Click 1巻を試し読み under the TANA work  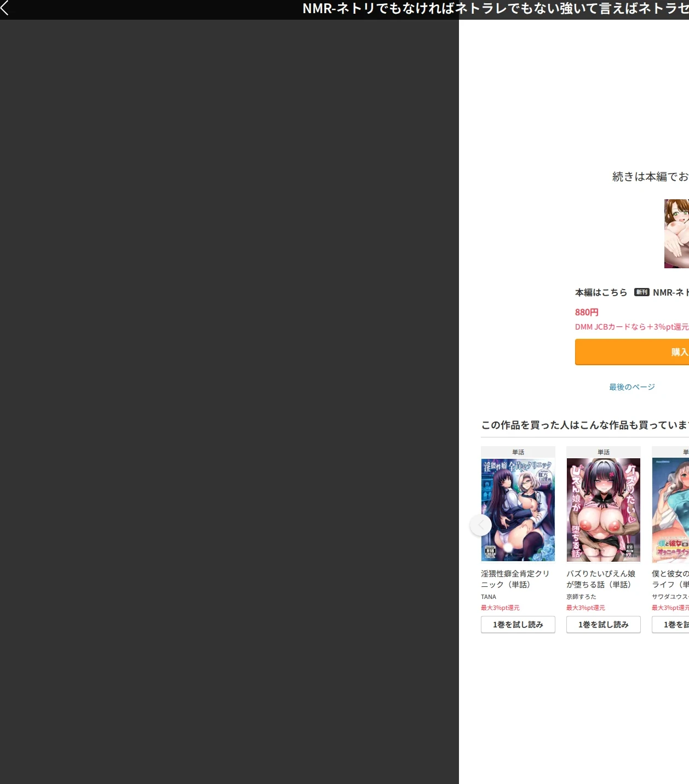pyautogui.click(x=518, y=625)
